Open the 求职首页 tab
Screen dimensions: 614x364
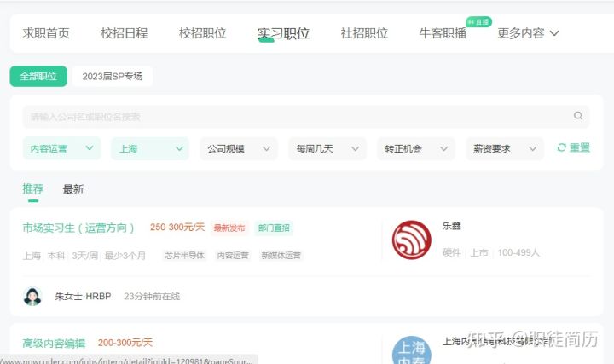(46, 33)
